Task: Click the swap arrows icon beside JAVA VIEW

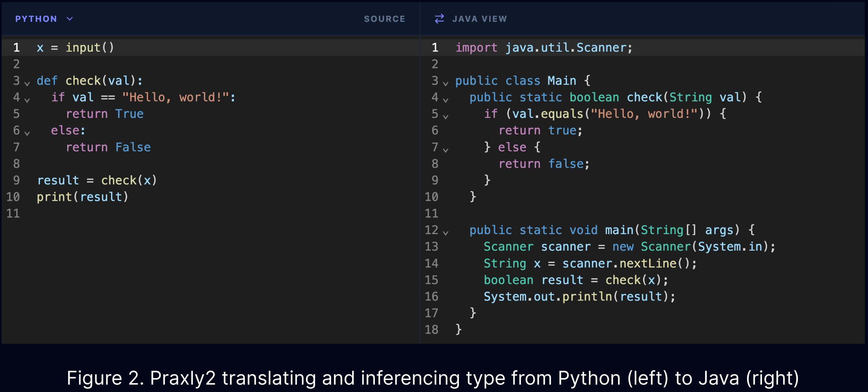Action: pos(440,19)
